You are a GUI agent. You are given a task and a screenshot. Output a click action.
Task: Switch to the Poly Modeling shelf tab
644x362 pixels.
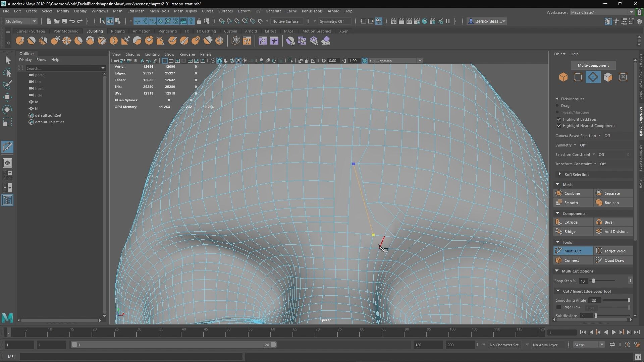[x=66, y=31]
